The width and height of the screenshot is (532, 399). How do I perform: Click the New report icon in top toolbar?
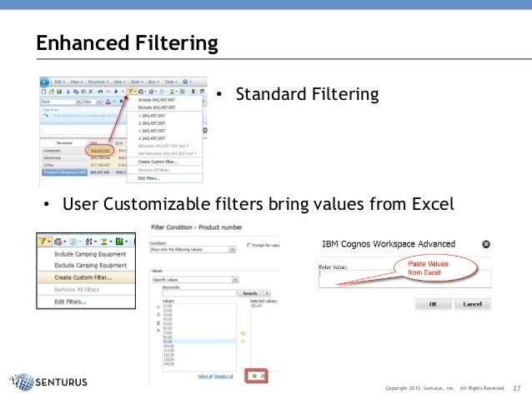click(x=43, y=92)
